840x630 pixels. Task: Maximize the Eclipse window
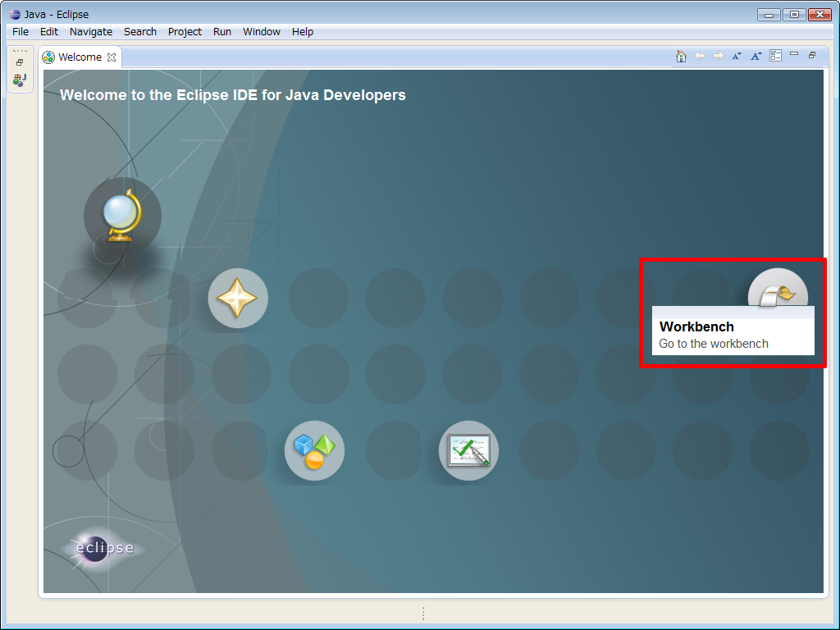[x=794, y=15]
